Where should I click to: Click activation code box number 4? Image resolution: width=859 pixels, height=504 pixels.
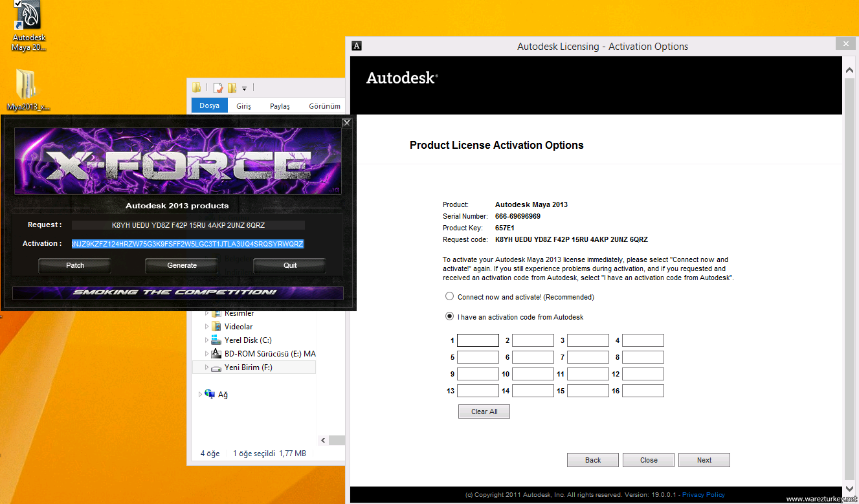(x=643, y=340)
